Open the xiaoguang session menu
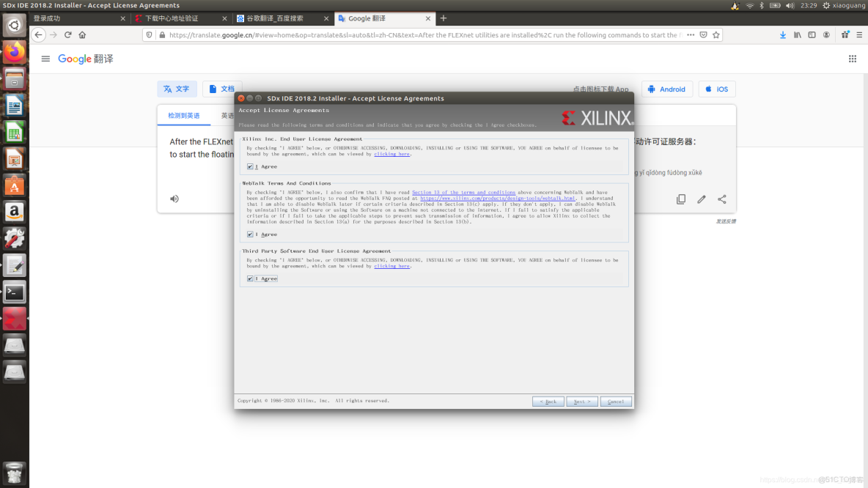This screenshot has width=868, height=488. (843, 6)
